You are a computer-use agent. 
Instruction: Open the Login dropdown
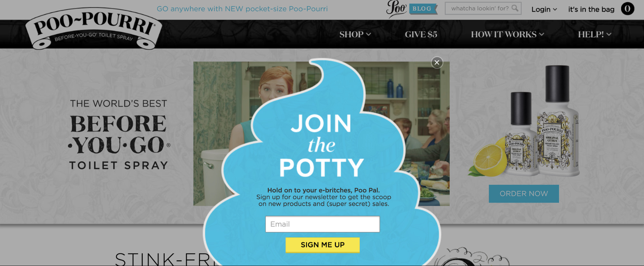[x=544, y=9]
